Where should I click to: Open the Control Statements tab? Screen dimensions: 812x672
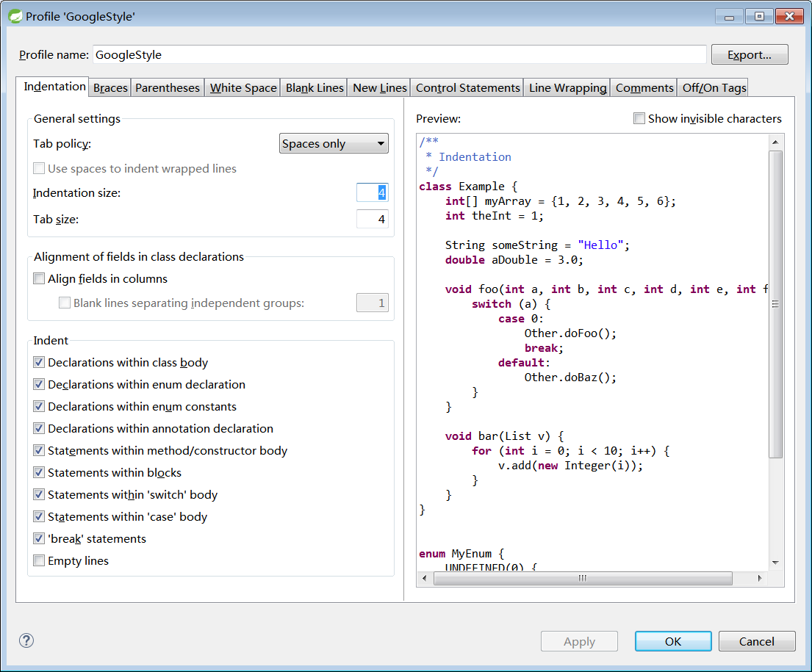pos(467,88)
